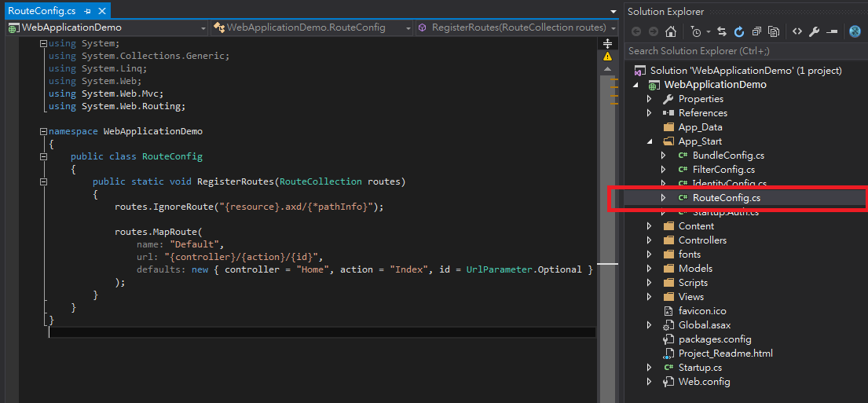Open the RegisterRoutes member dropdown

tap(614, 27)
